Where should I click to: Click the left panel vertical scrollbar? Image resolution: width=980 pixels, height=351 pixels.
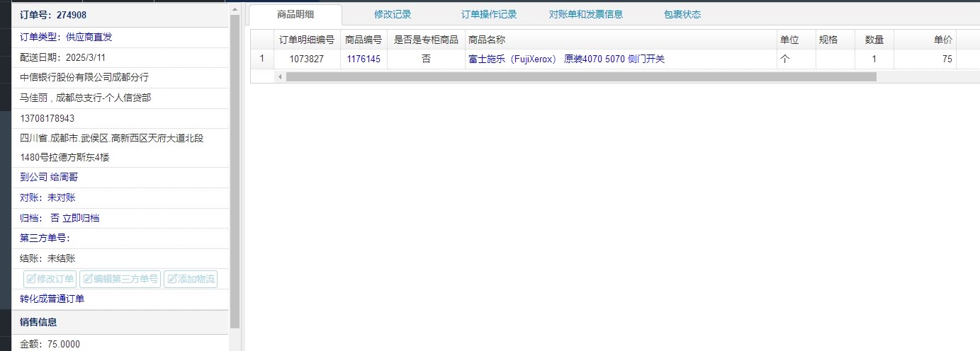coord(235,172)
